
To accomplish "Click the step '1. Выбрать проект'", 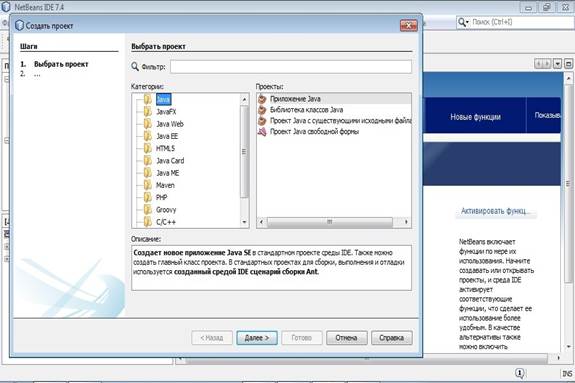I will (x=54, y=64).
